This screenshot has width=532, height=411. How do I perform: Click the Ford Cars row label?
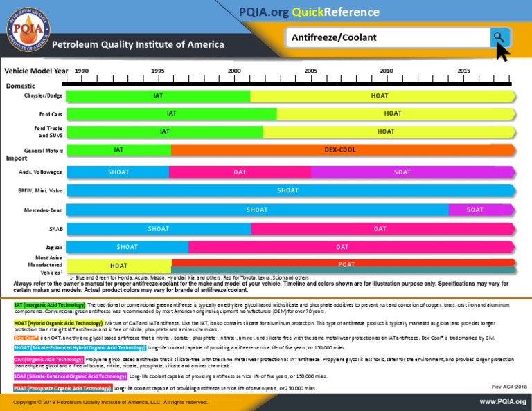pos(51,114)
